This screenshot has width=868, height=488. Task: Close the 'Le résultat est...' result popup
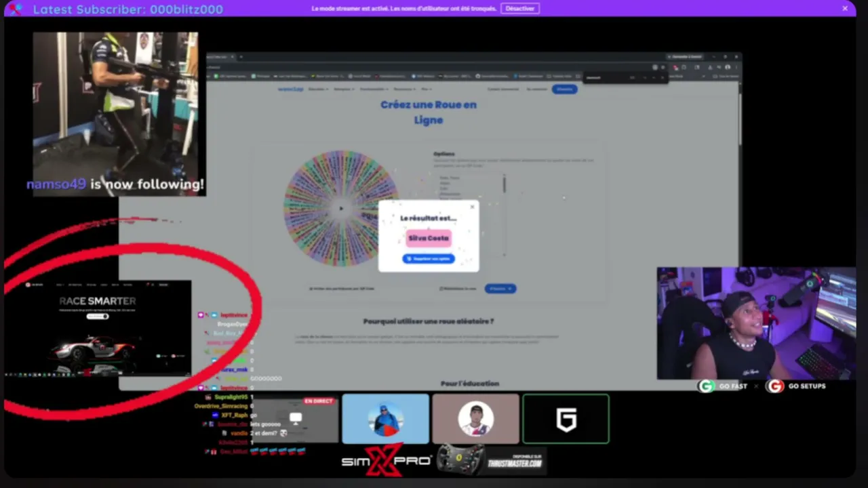pos(473,207)
